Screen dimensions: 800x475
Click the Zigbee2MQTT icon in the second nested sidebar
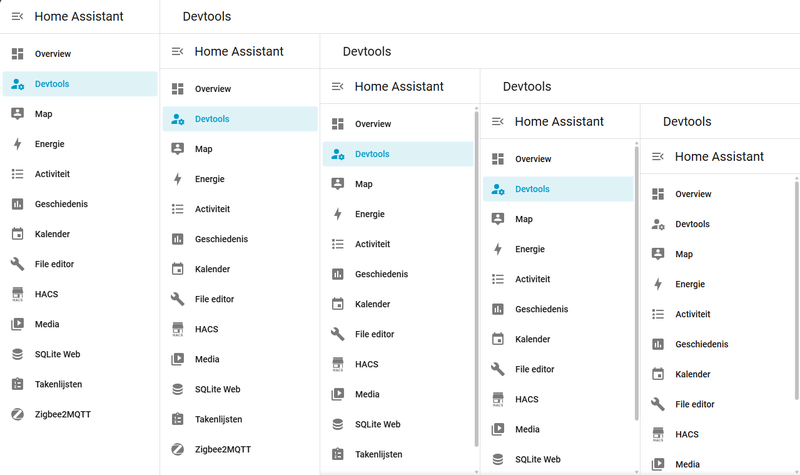tap(178, 449)
